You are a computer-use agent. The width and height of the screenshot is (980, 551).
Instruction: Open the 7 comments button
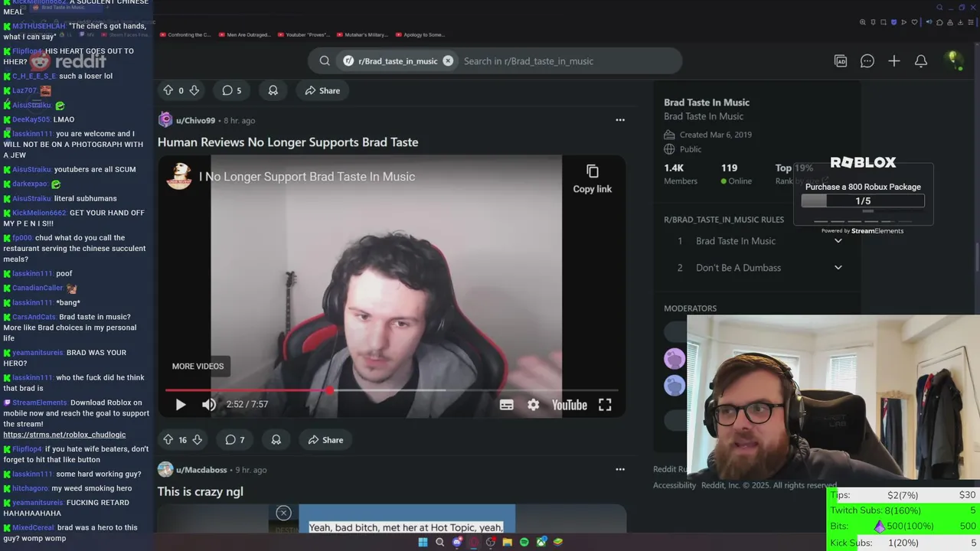click(235, 440)
